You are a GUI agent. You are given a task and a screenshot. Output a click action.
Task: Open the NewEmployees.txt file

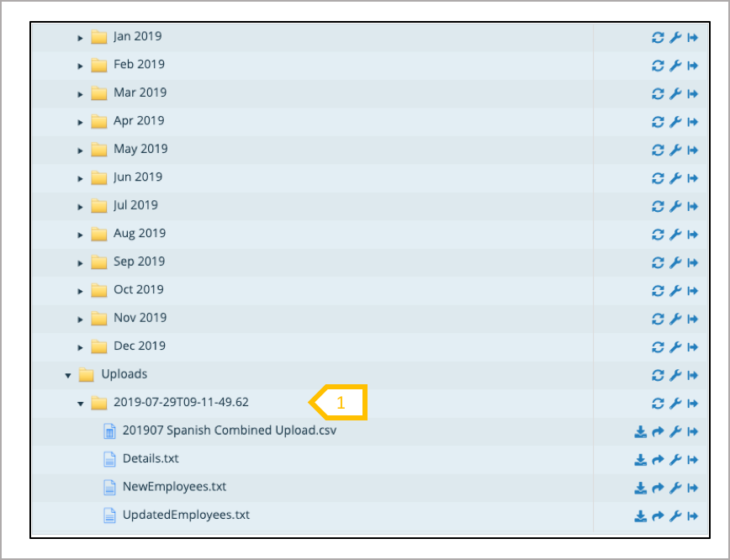point(174,487)
